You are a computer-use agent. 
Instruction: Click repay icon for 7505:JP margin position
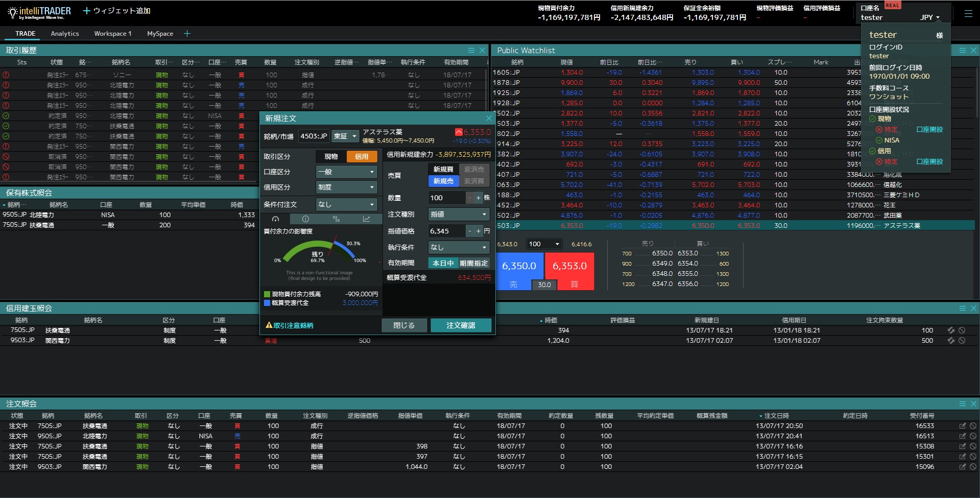(951, 330)
